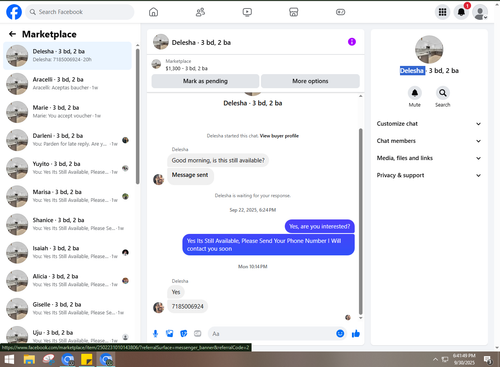Open the emoji picker in message box
Image resolution: width=500 pixels, height=367 pixels.
click(340, 333)
